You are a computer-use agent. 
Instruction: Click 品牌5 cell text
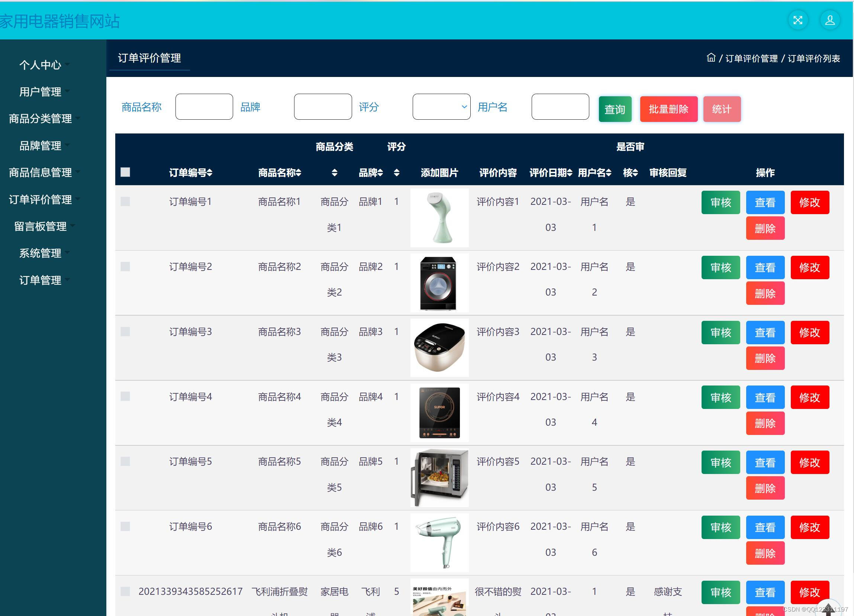pyautogui.click(x=370, y=461)
